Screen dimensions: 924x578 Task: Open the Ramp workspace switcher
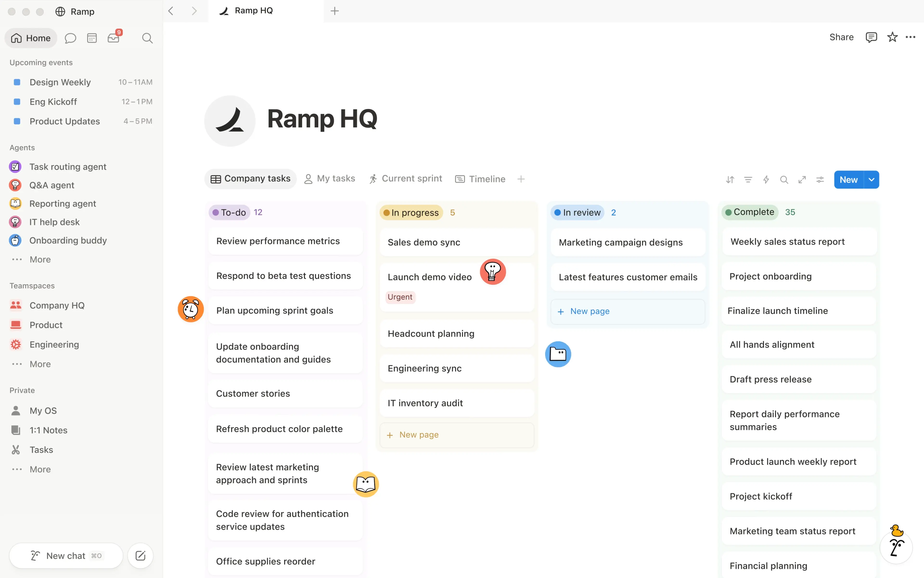coord(75,12)
